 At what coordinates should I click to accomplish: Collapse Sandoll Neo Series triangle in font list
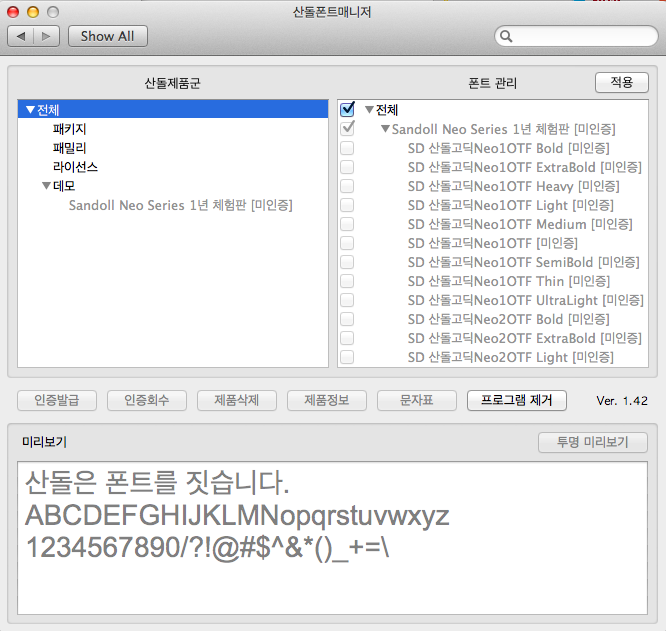[385, 129]
